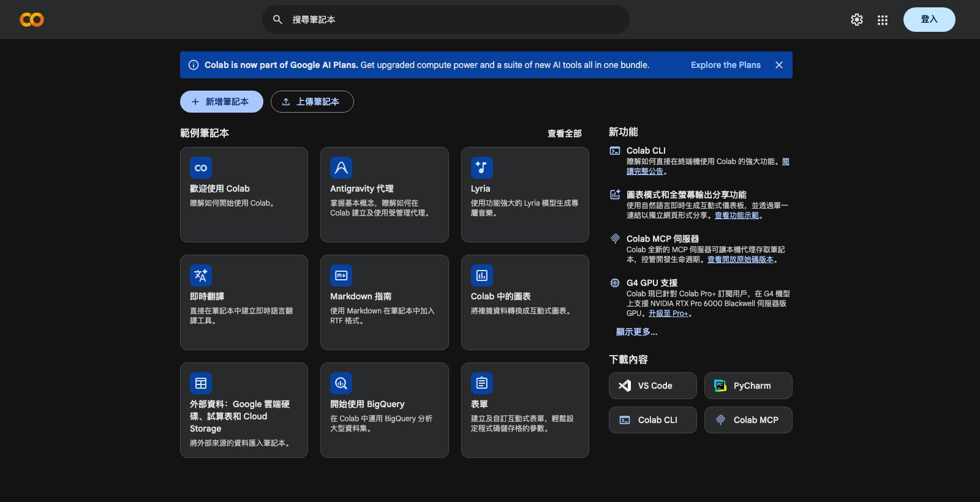Click the Colab CLI terminal icon under 新功能
The image size is (980, 502).
(615, 151)
